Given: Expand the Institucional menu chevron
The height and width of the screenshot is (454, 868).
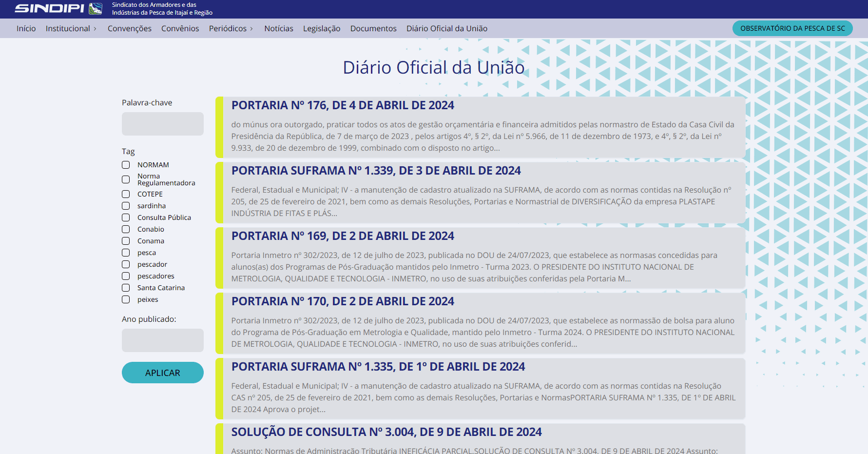Looking at the screenshot, I should point(95,29).
